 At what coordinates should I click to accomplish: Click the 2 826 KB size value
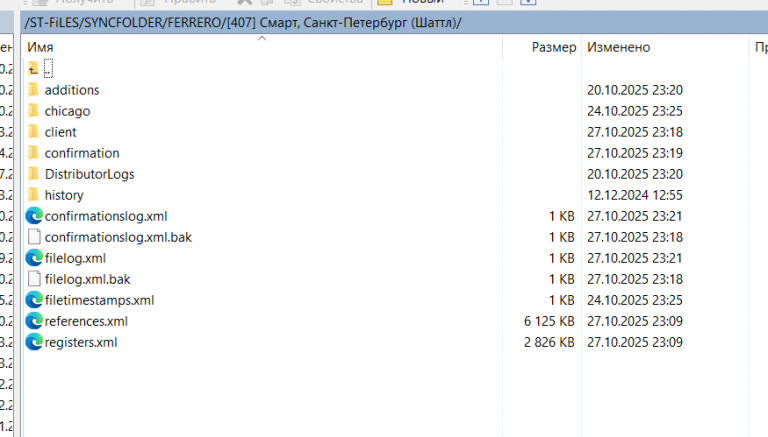click(549, 342)
